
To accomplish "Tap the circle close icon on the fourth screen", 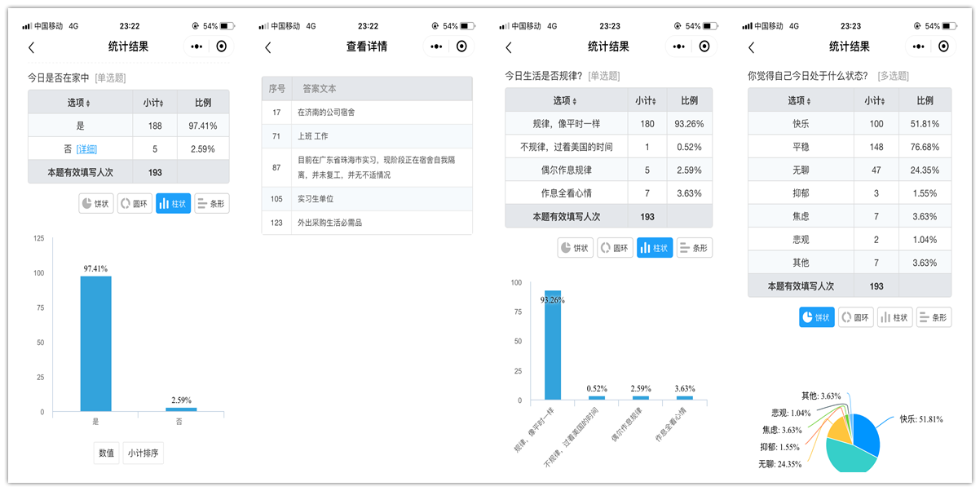I will (946, 46).
